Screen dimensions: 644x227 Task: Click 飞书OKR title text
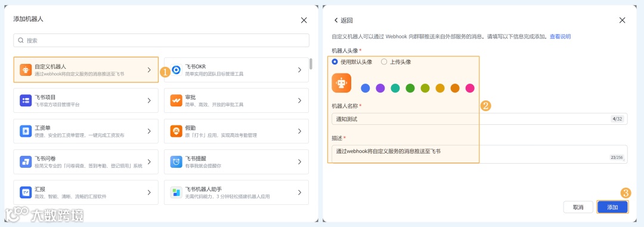tap(195, 66)
